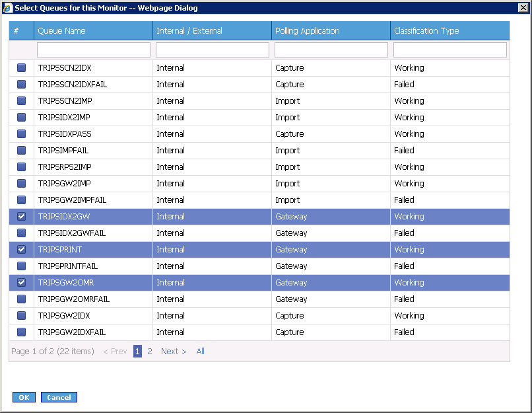Click Capture cell in TRIPSIDXPASS row
This screenshot has width=532, height=413.
[x=331, y=134]
